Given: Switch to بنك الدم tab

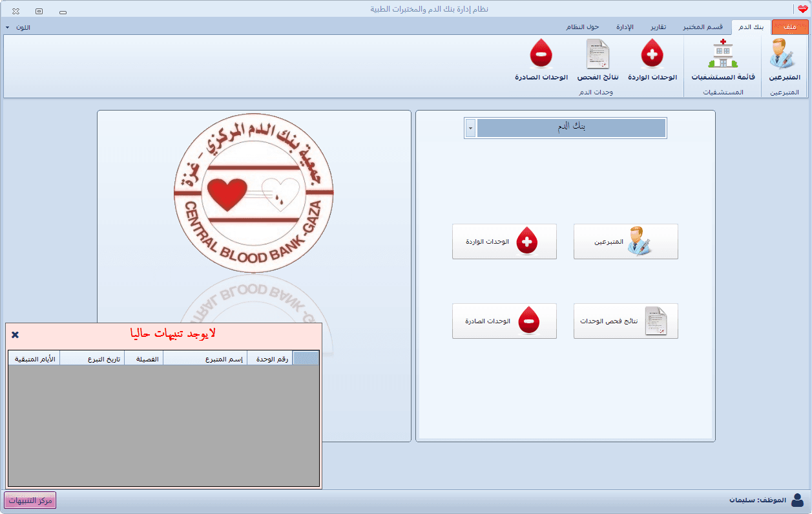Looking at the screenshot, I should click(751, 27).
